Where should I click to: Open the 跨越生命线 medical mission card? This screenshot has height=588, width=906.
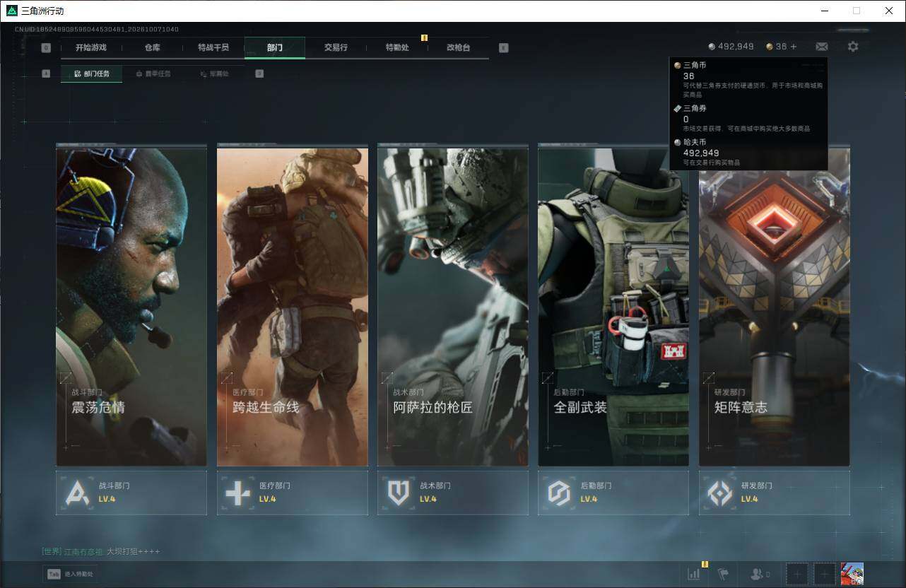click(x=292, y=305)
